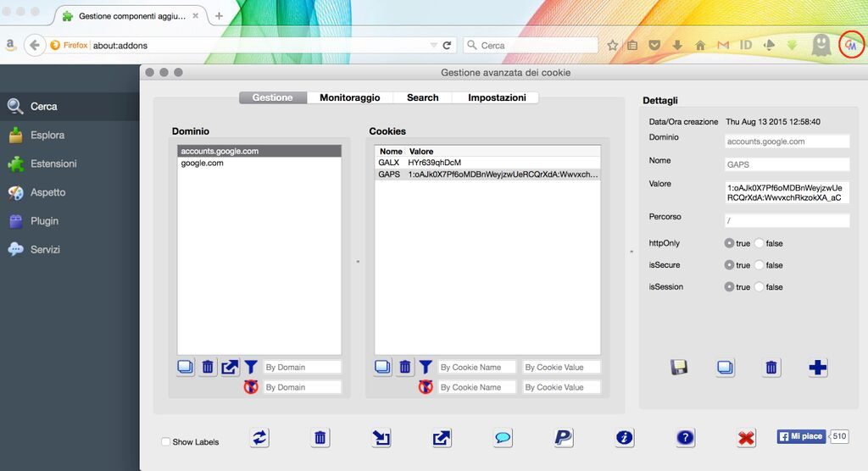
Task: Click the trash icon in Dettagli panel
Action: [771, 368]
